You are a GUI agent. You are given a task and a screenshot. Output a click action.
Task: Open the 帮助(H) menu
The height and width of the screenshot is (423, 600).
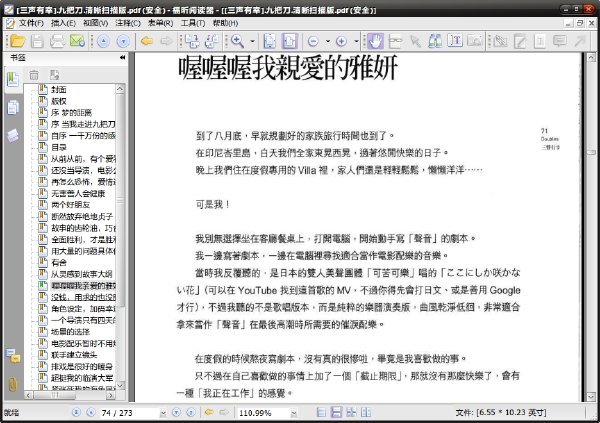(x=225, y=23)
